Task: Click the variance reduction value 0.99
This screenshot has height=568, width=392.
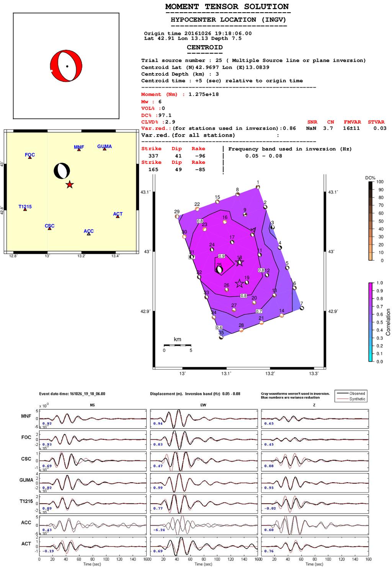Action: tap(158, 488)
